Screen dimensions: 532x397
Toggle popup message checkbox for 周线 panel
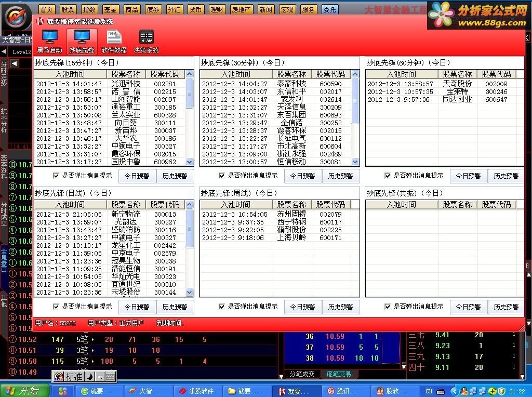(x=221, y=307)
